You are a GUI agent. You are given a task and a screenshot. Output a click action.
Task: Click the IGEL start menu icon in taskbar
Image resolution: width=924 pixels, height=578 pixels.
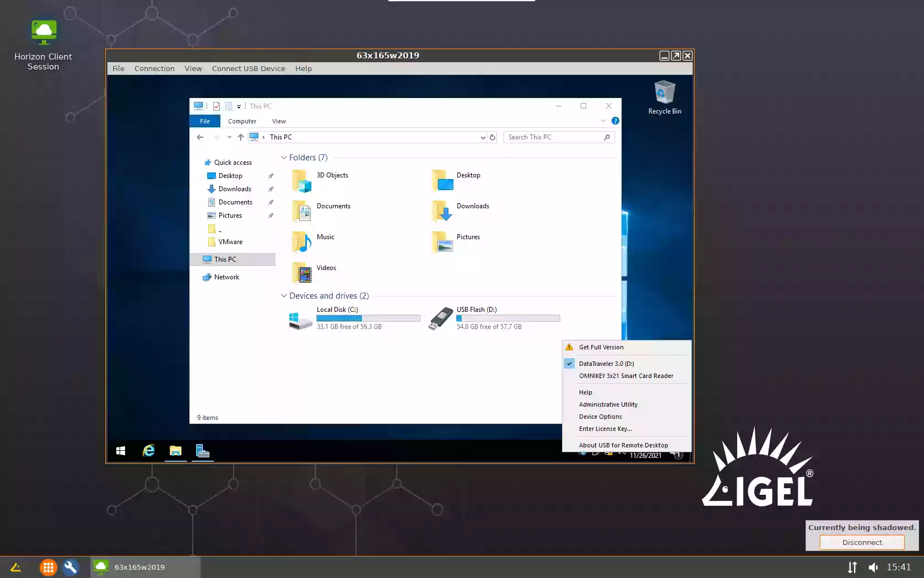click(x=15, y=567)
